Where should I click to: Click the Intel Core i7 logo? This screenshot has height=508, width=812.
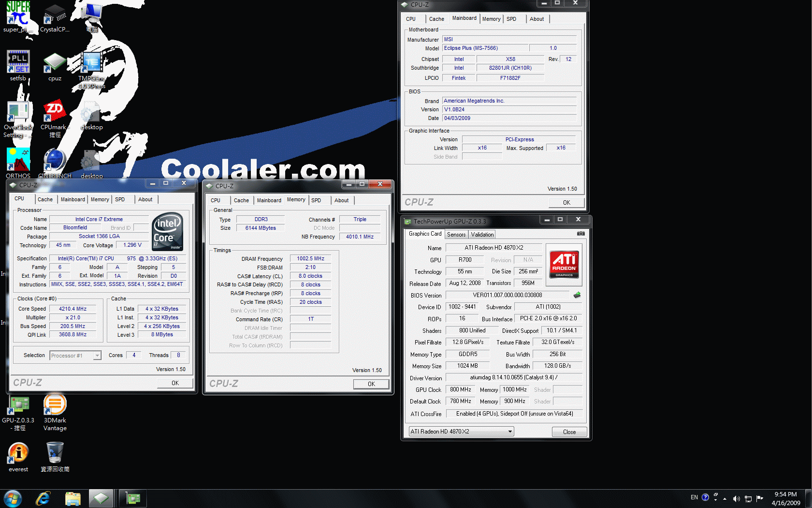click(167, 232)
